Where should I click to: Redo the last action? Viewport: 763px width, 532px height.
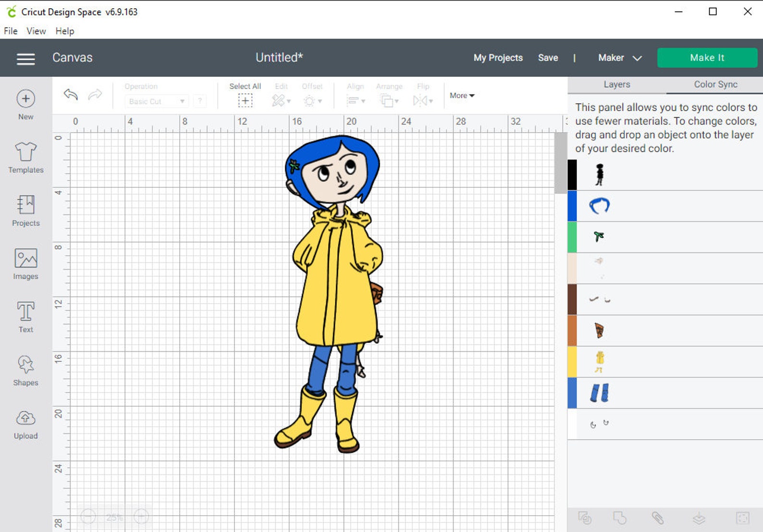pos(95,94)
